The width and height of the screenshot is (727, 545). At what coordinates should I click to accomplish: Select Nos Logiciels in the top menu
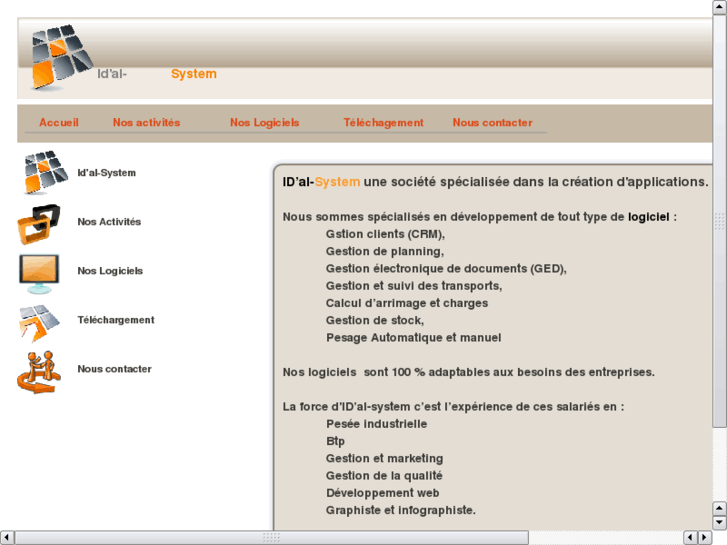[265, 122]
